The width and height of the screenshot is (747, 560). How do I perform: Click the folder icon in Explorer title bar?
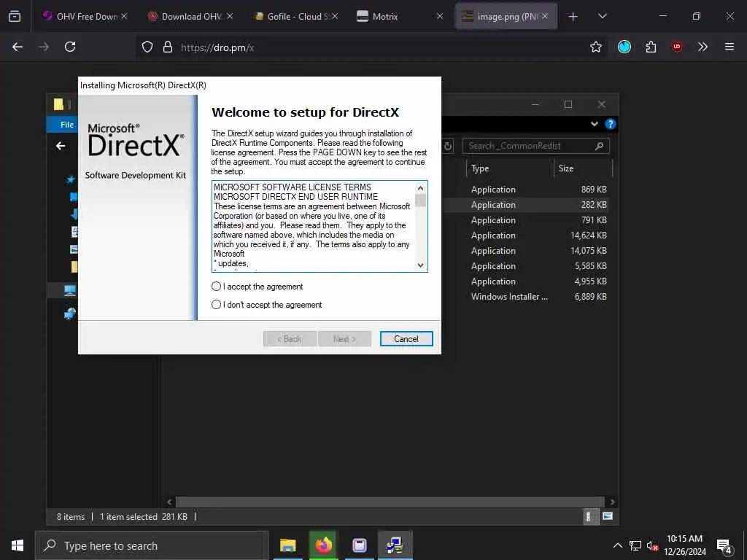pyautogui.click(x=58, y=104)
